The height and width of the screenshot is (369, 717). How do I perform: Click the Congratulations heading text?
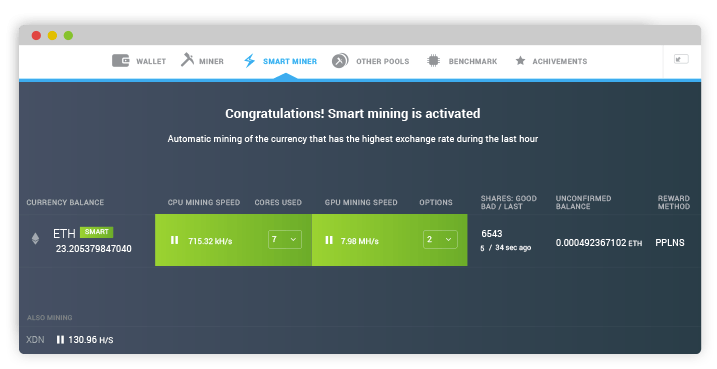(353, 113)
